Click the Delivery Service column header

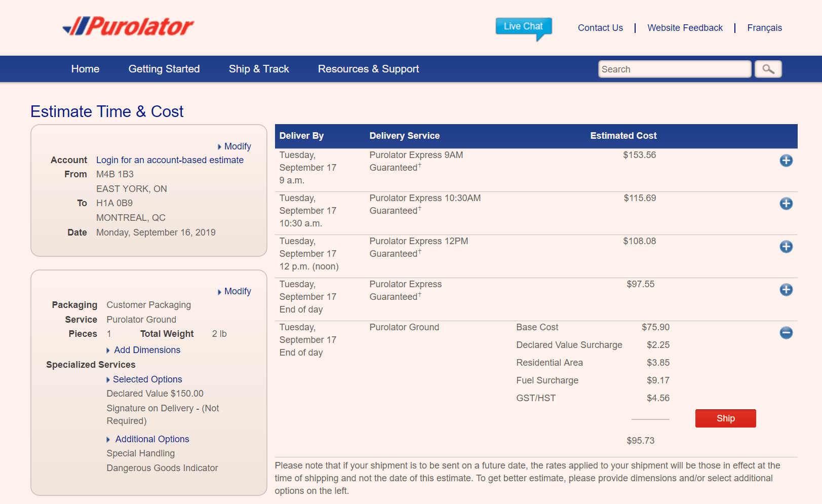[404, 136]
